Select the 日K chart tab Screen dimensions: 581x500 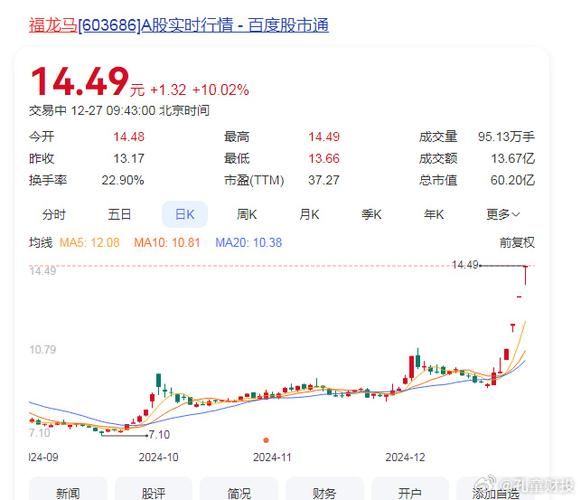185,215
